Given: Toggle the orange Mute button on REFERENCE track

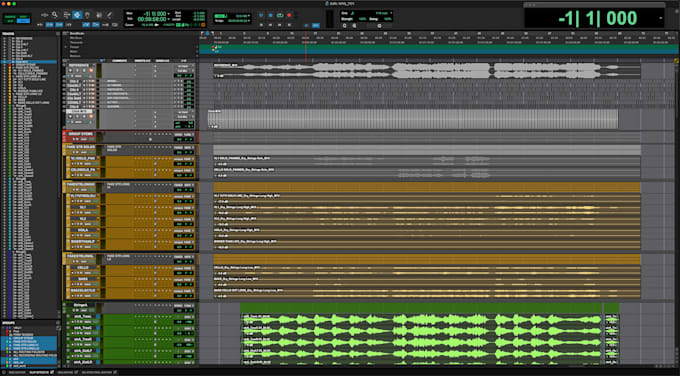Looking at the screenshot, I should coord(91,70).
